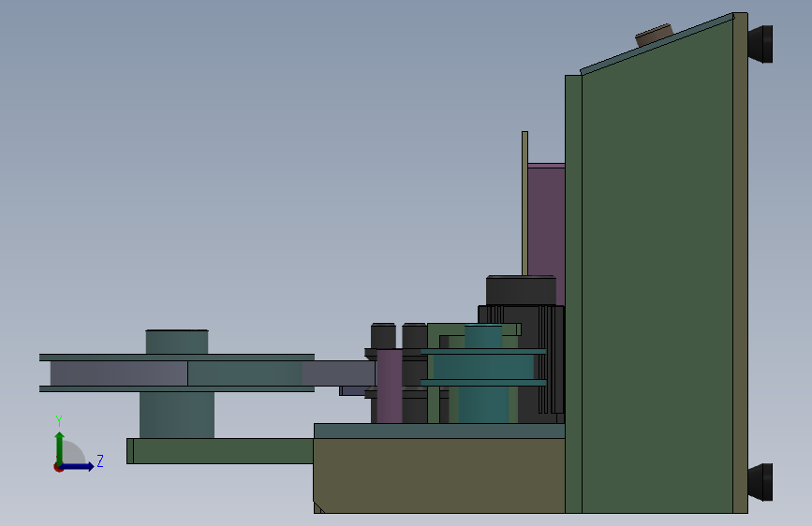Click the green Y axis arrow of the triad
This screenshot has width=812, height=526.
(x=59, y=448)
